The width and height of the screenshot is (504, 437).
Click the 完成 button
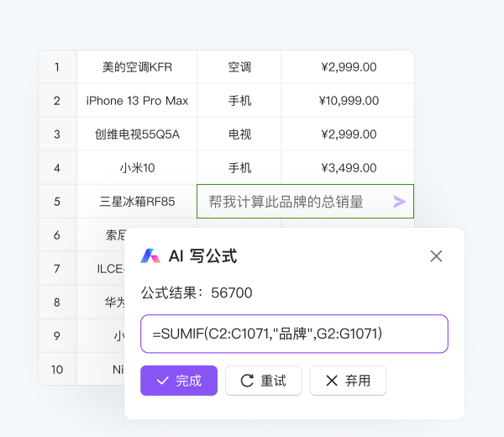(179, 381)
